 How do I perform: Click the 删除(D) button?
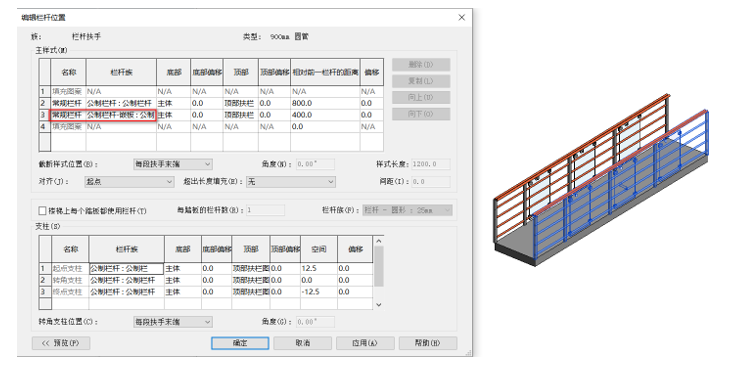click(421, 65)
